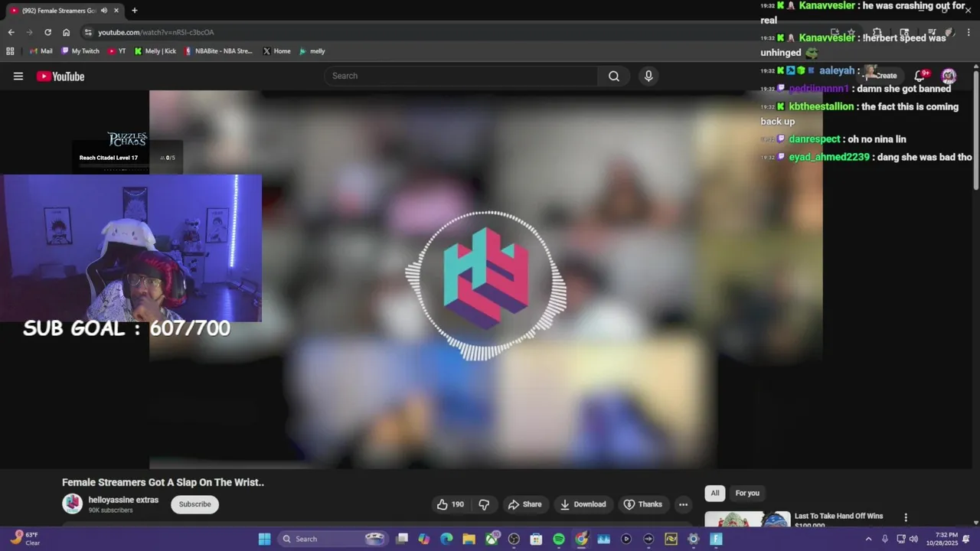Open helloyassine extras channel avatar
980x551 pixels.
click(73, 504)
